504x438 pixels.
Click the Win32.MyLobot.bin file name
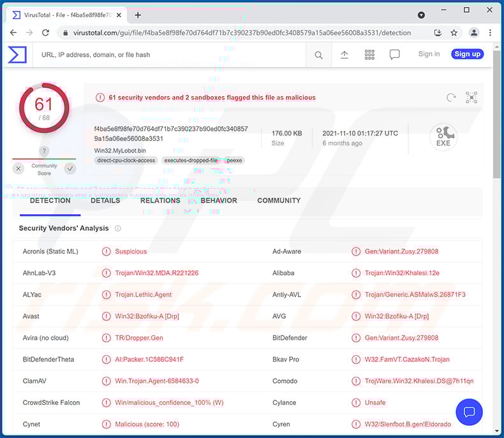120,150
